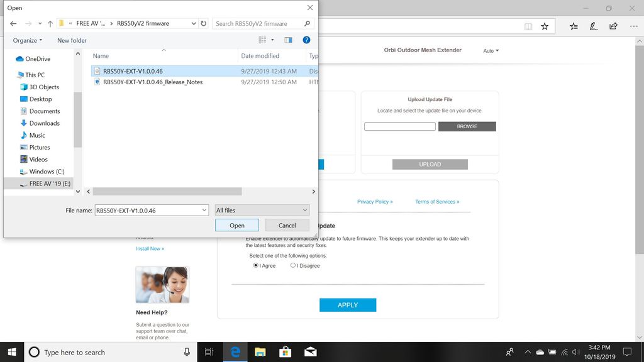Open Downloads folder
The image size is (644, 362).
click(x=40, y=123)
